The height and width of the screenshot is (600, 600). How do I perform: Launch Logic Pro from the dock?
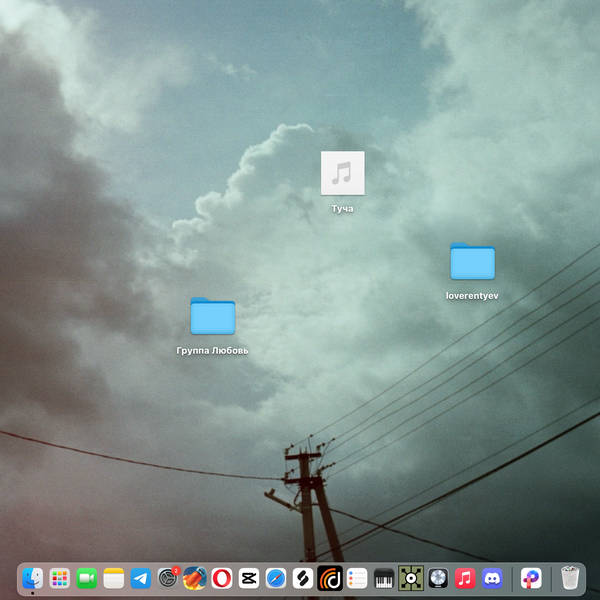click(x=438, y=578)
